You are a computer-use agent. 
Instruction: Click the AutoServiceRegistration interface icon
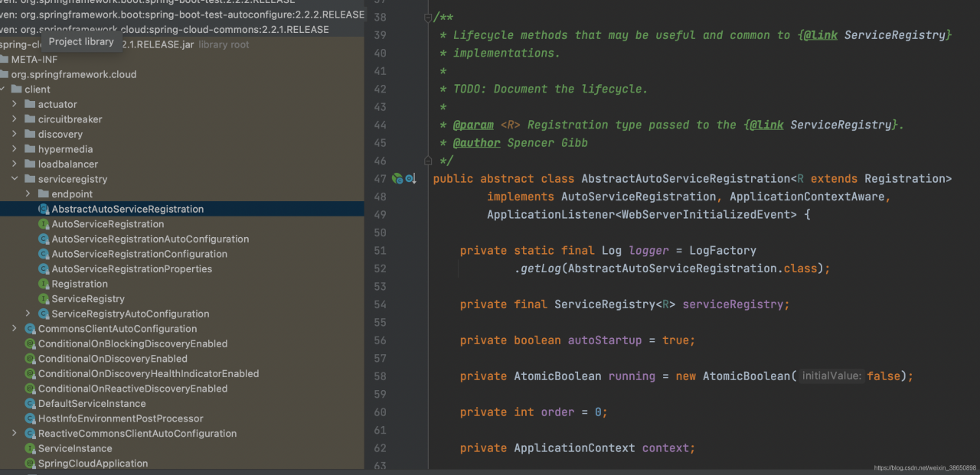coord(44,224)
